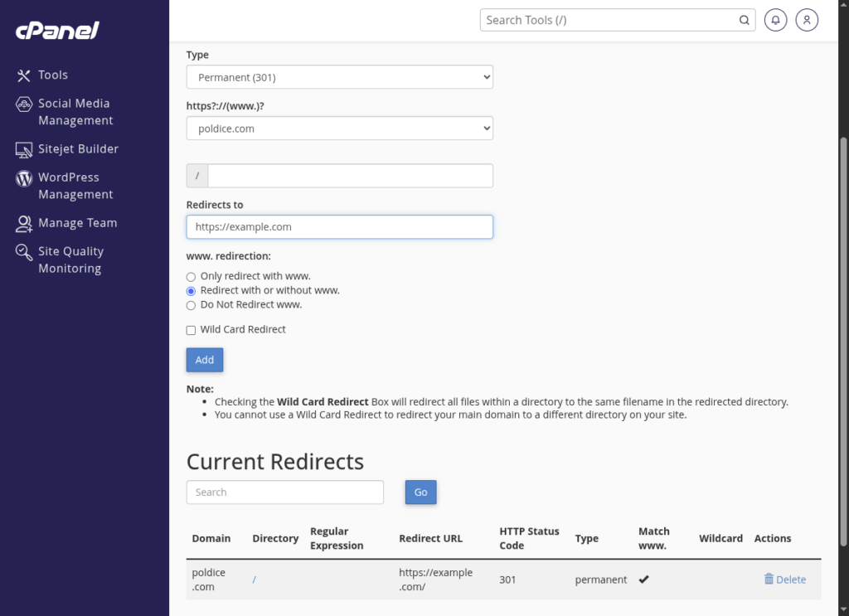The width and height of the screenshot is (849, 616).
Task: Open Tools from the sidebar icon
Action: tap(23, 75)
